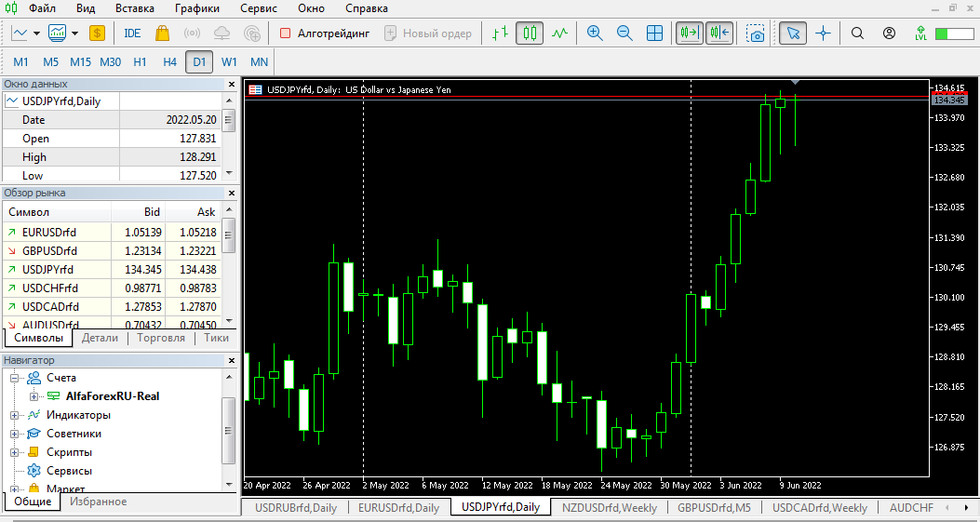This screenshot has height=522, width=980.
Task: Click the LVL connection level icon
Action: [x=920, y=33]
